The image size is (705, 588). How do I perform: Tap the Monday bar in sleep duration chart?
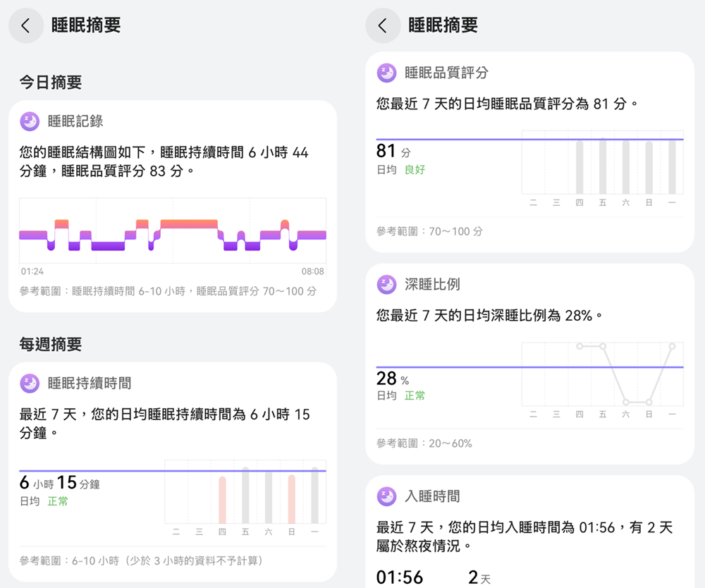click(x=314, y=495)
